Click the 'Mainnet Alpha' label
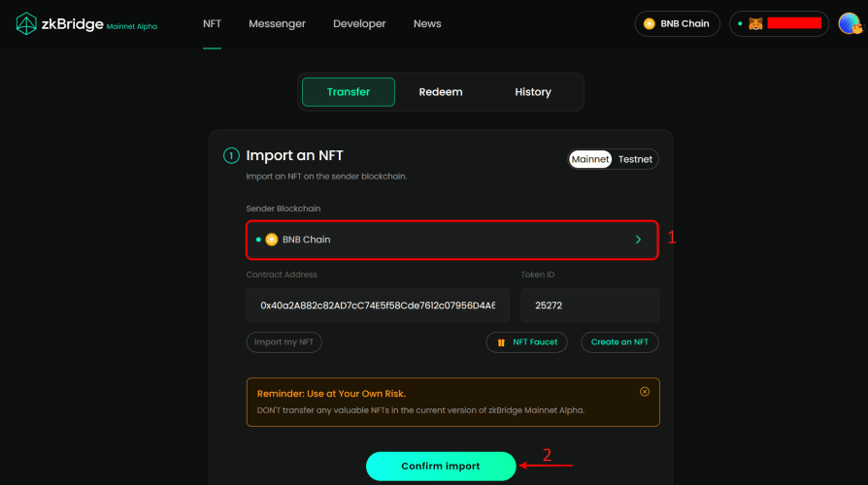 [132, 26]
